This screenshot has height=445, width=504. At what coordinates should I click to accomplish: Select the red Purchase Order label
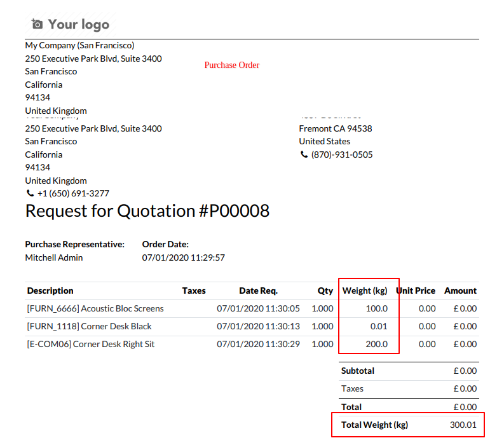pos(232,65)
